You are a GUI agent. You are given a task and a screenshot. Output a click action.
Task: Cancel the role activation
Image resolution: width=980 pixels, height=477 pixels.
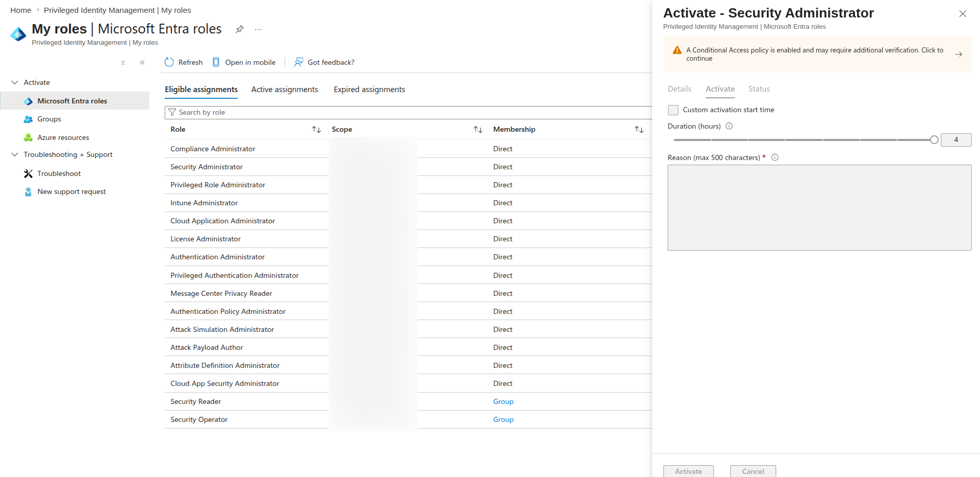753,471
